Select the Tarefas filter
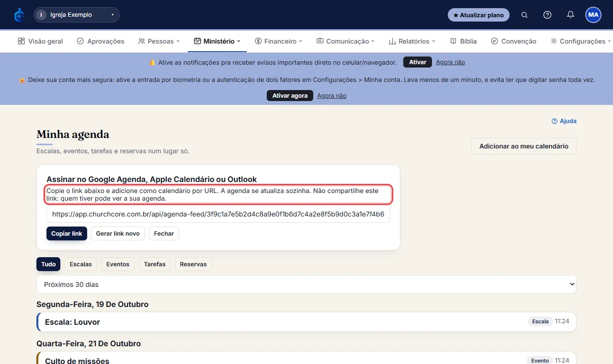 coord(155,264)
